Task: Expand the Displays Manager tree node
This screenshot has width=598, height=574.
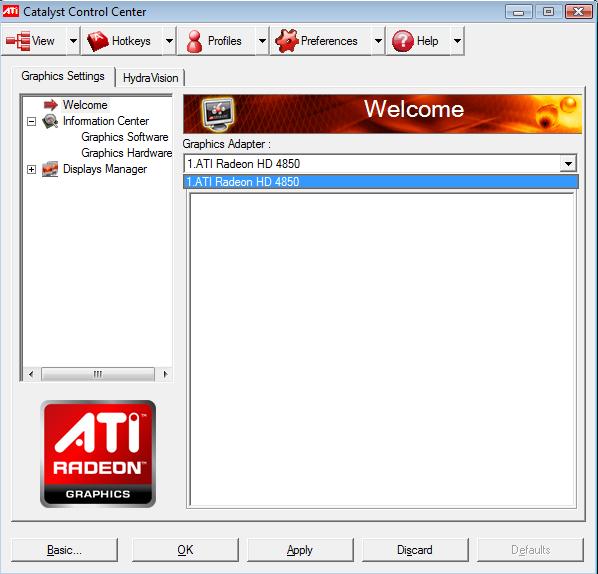Action: (32, 169)
